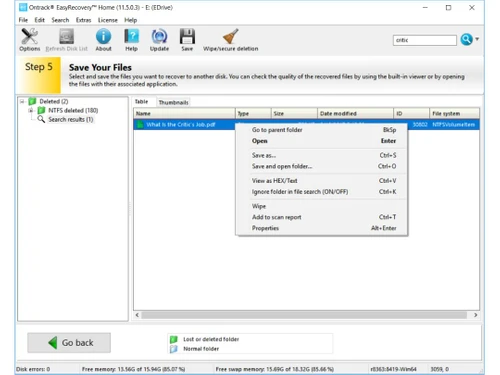Open the File menu
Viewport: 500px width, 375px height.
click(23, 20)
